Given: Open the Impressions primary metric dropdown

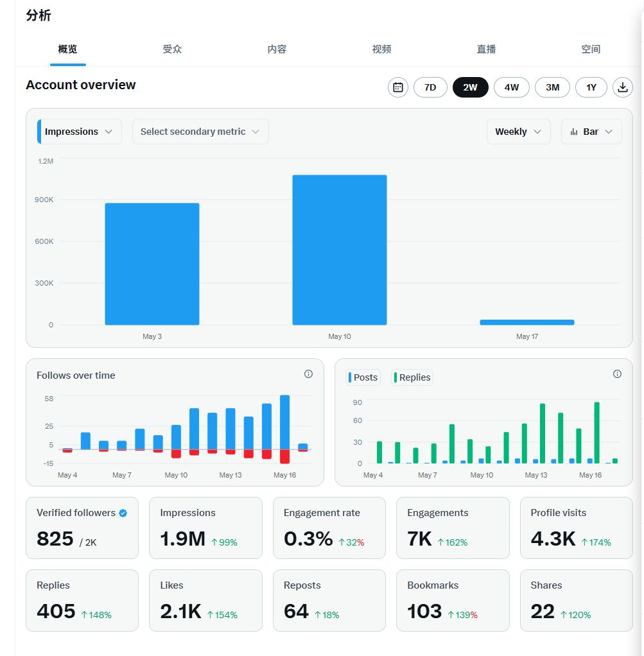Looking at the screenshot, I should coord(80,132).
